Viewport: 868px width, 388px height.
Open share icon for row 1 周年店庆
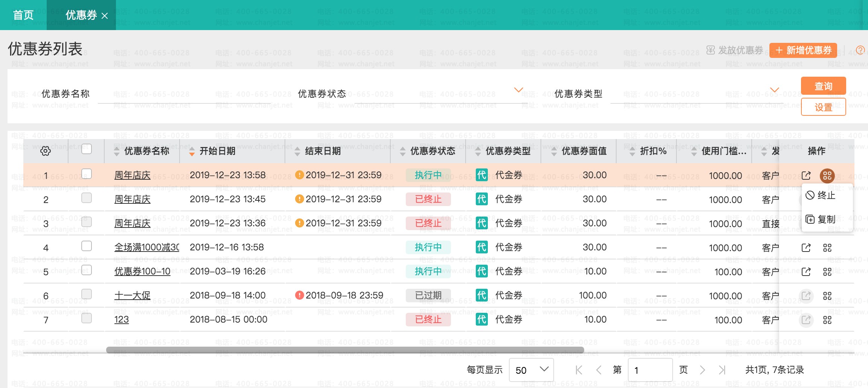[x=806, y=175]
